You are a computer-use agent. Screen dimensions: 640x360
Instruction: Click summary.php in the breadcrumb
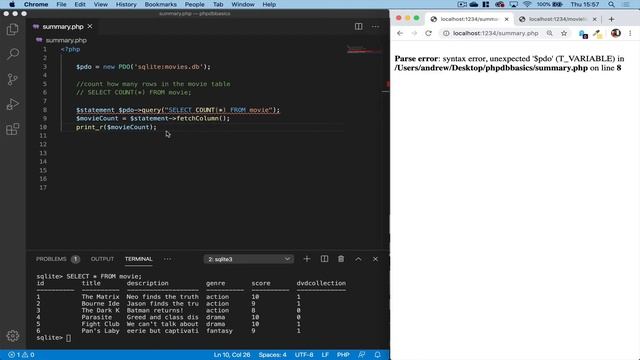point(66,40)
